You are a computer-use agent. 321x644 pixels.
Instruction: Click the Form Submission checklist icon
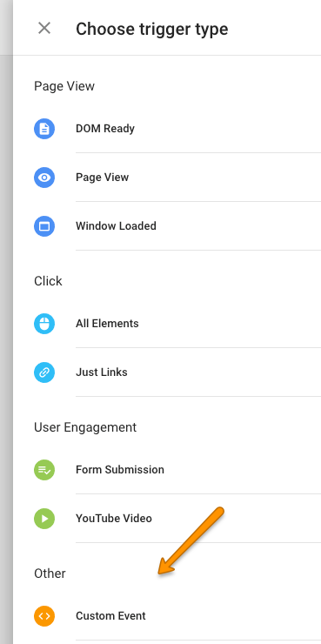[44, 470]
